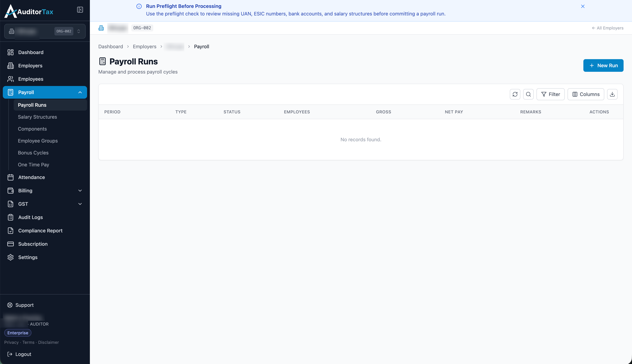Open Settings in the sidebar
632x364 pixels.
click(x=45, y=257)
